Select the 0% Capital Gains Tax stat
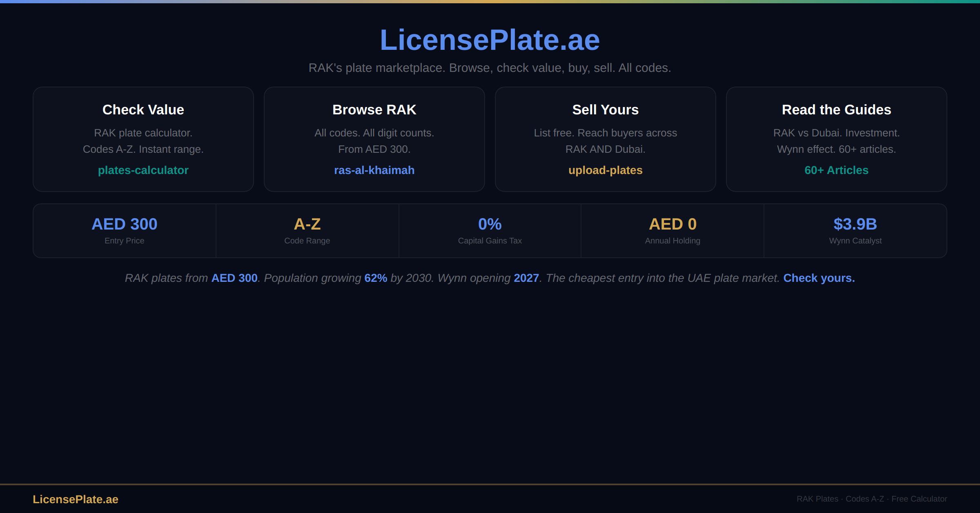This screenshot has width=980, height=513. [490, 224]
